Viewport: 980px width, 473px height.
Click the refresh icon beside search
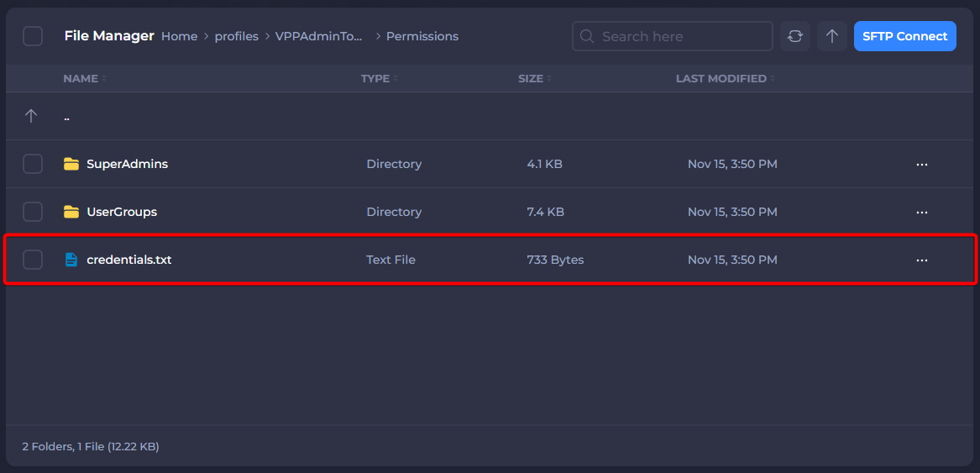pyautogui.click(x=795, y=36)
